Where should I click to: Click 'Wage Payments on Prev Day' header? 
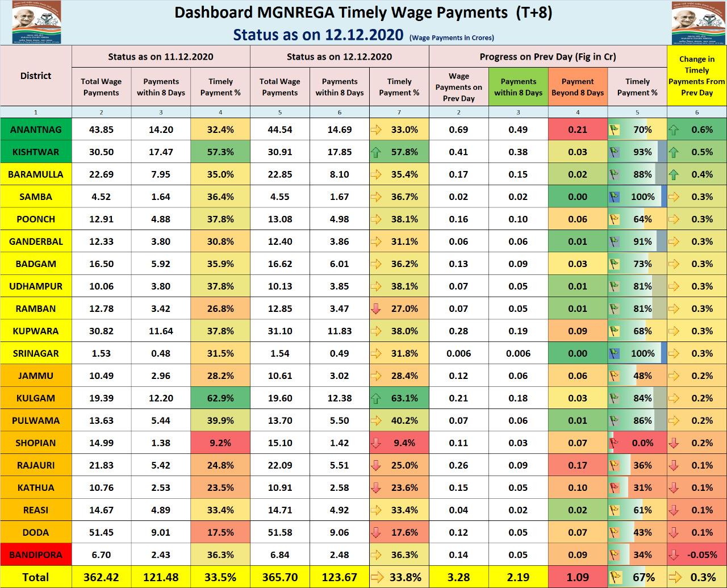(x=459, y=87)
